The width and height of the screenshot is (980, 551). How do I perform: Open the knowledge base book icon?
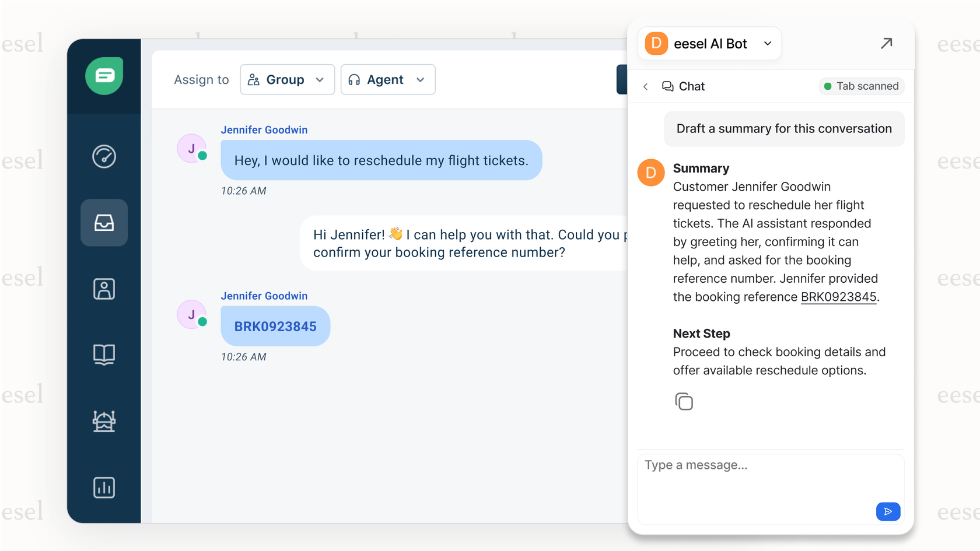coord(104,355)
